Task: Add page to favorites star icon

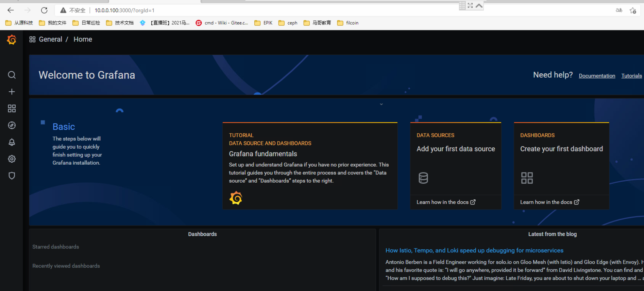Action: click(x=633, y=10)
